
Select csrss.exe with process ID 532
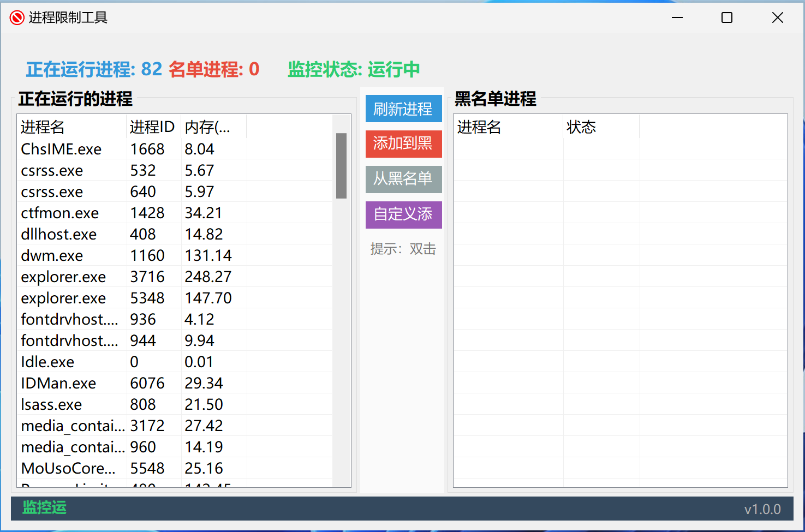(175, 170)
